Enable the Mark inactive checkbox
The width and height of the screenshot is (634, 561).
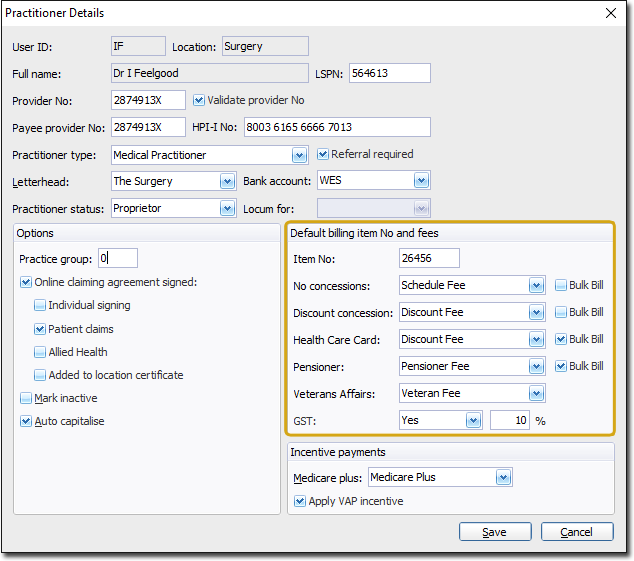coord(26,398)
